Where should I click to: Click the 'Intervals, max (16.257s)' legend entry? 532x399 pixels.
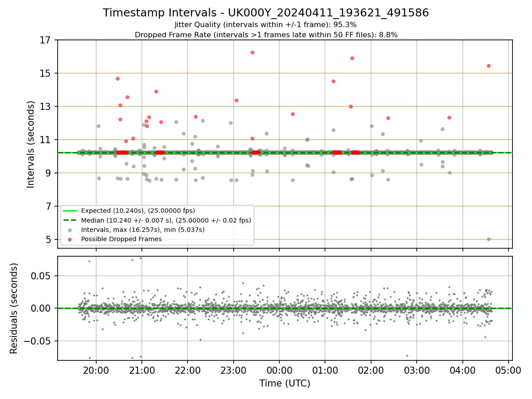tap(143, 230)
